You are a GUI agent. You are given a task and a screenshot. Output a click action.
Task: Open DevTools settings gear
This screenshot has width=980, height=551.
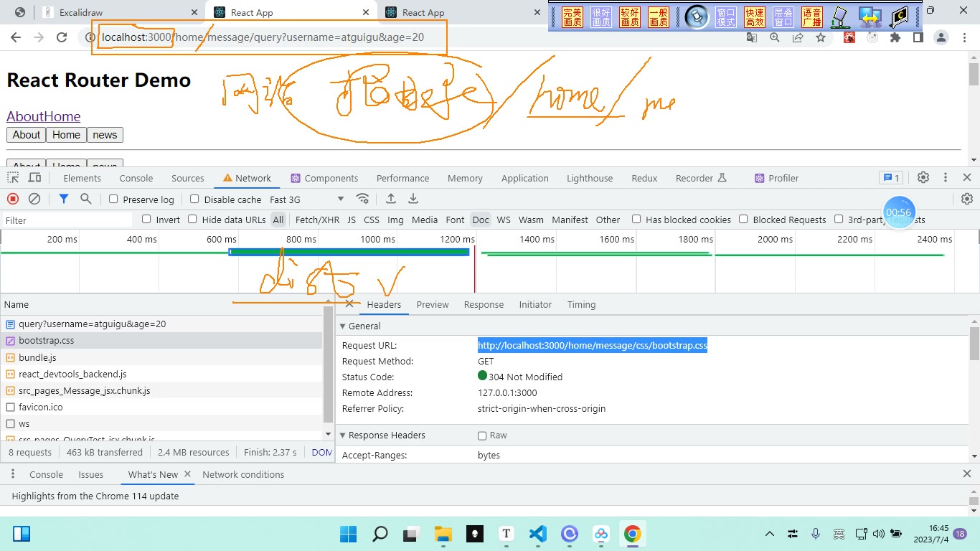pos(923,177)
